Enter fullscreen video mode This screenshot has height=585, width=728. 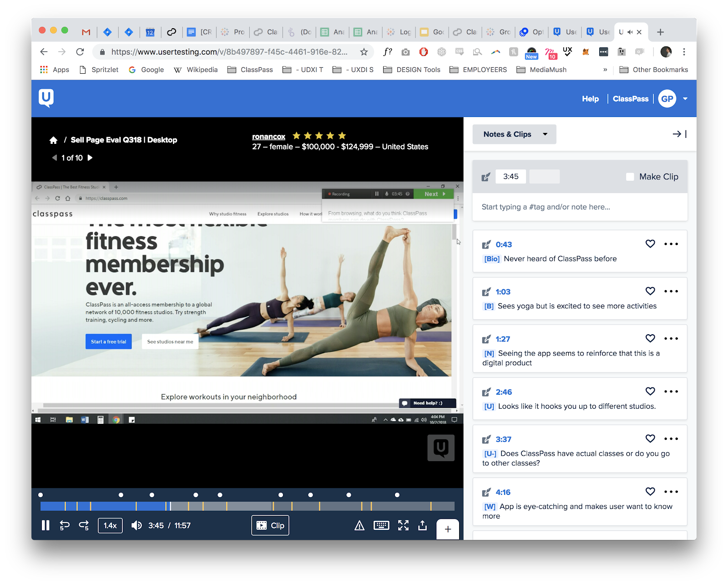403,525
